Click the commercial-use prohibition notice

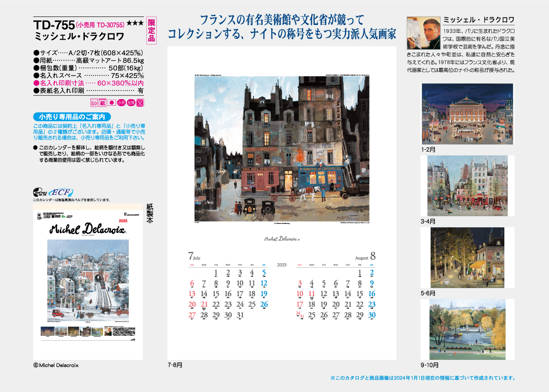[89, 153]
